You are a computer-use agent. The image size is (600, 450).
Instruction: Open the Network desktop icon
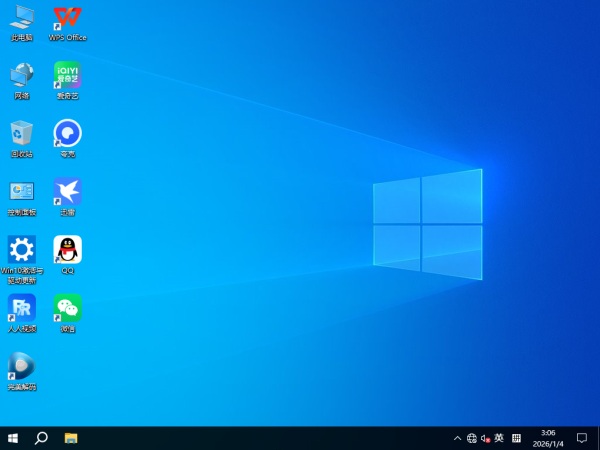coord(22,75)
